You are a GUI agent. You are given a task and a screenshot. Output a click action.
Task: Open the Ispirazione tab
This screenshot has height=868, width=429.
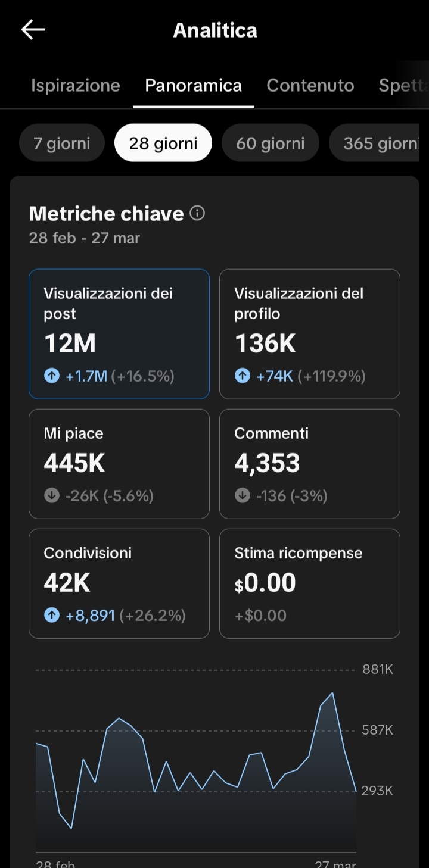[x=76, y=86]
